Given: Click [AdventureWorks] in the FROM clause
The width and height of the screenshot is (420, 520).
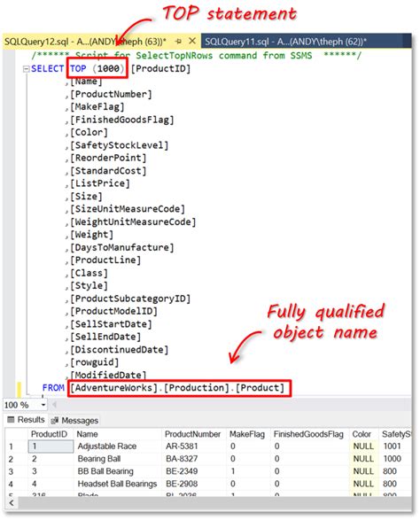Looking at the screenshot, I should tap(113, 388).
